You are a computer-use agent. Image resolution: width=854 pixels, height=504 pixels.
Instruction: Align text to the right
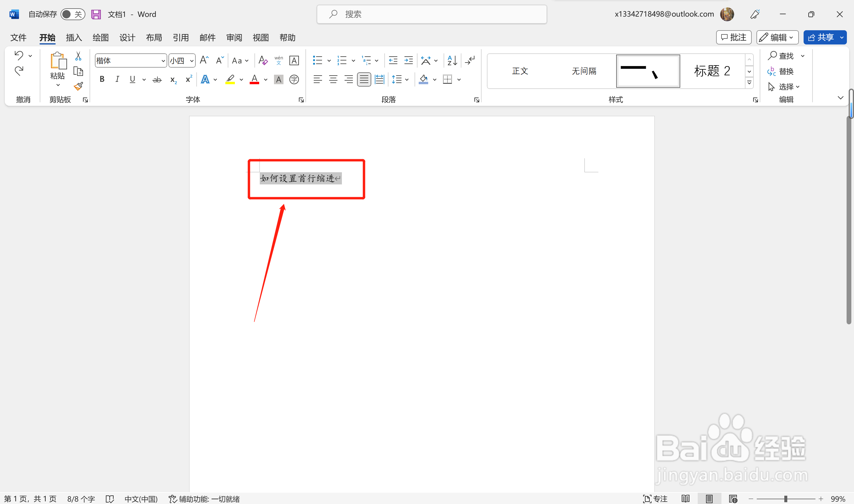[348, 79]
